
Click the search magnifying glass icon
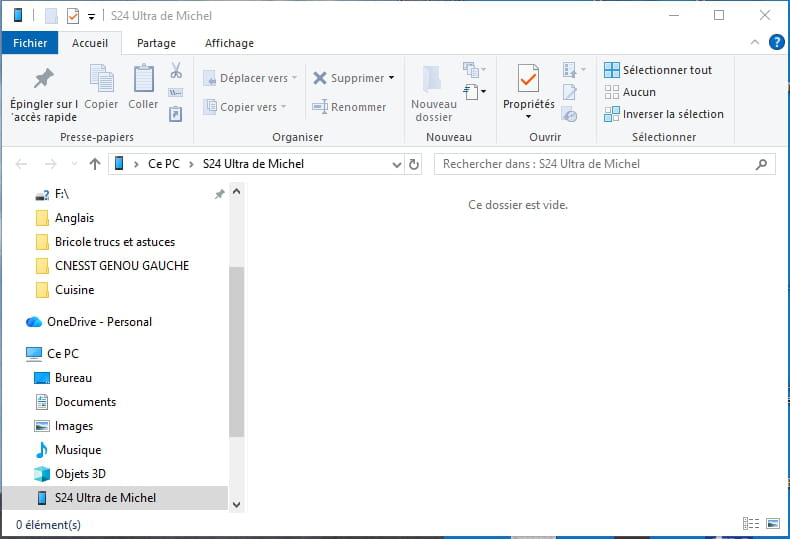coord(762,164)
